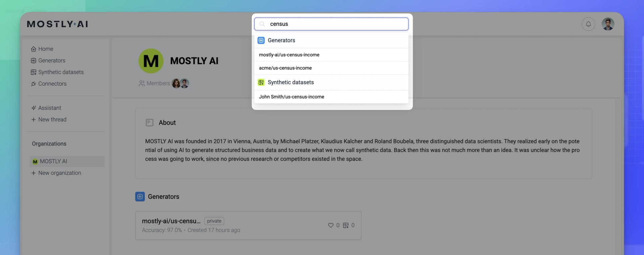Click the sidebar Synthetic datasets table icon
Viewport: 644px width, 255px height.
click(34, 72)
